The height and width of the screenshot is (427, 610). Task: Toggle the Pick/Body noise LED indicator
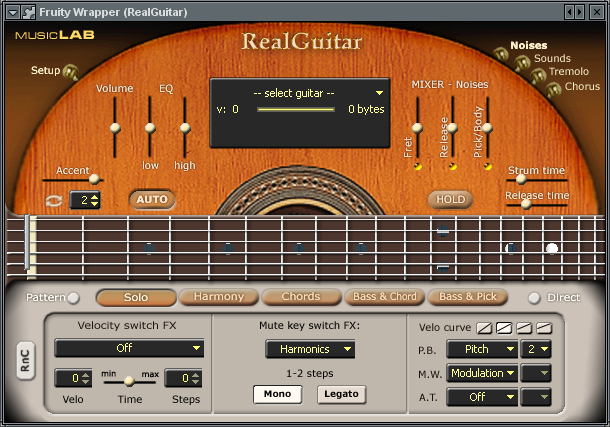tap(488, 167)
